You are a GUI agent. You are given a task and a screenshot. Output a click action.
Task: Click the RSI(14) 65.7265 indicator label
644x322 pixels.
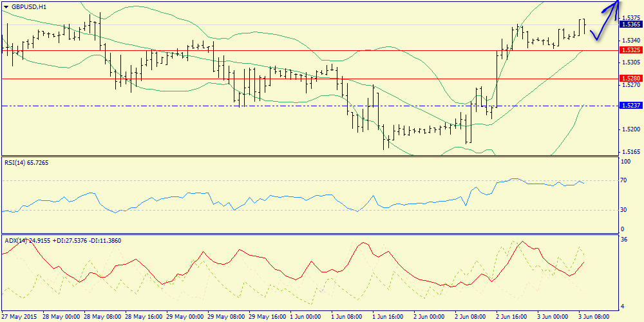26,163
